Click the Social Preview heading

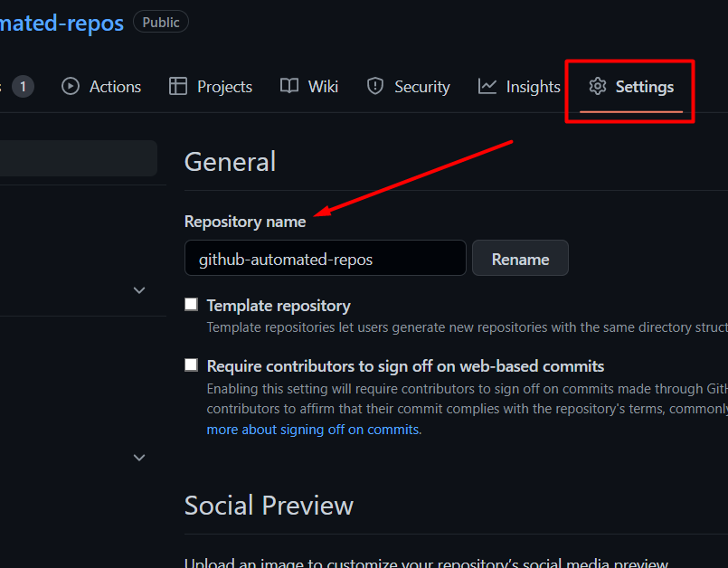pyautogui.click(x=269, y=506)
